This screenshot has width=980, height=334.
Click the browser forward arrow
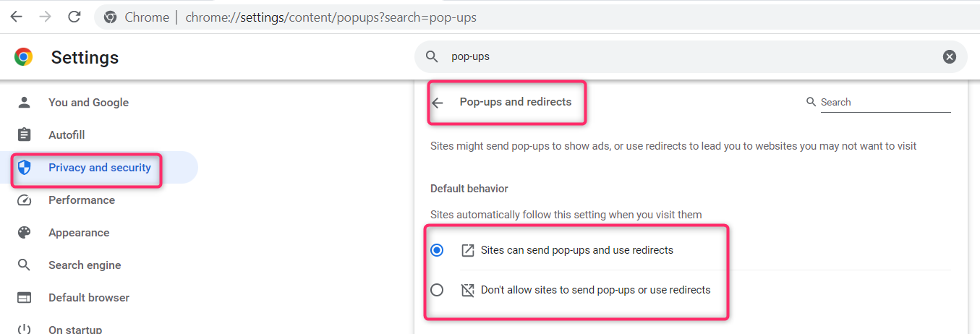45,17
